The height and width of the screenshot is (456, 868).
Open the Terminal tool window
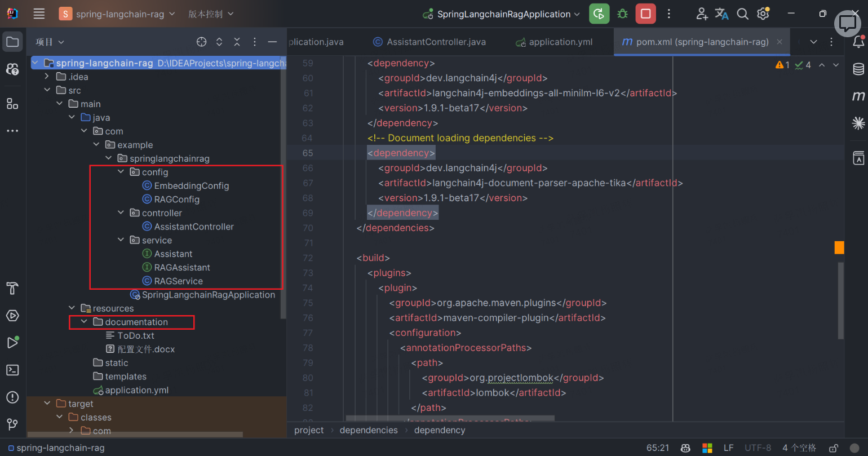(x=12, y=370)
